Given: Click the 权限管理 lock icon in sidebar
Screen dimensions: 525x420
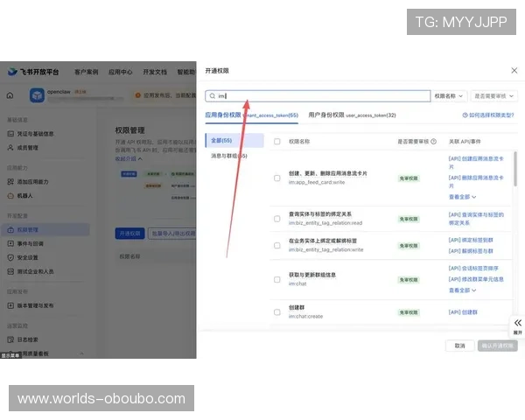Looking at the screenshot, I should pyautogui.click(x=10, y=230).
